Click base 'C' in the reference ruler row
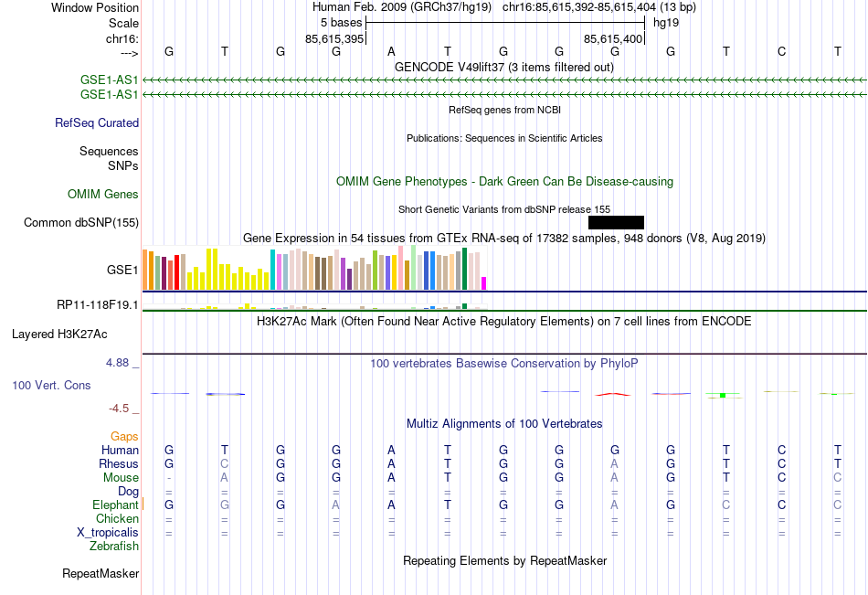 [781, 51]
